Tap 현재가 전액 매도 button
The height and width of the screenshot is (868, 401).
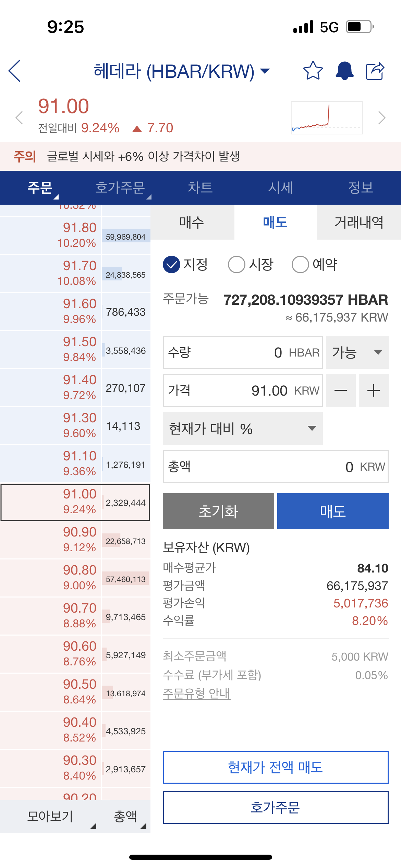click(276, 767)
